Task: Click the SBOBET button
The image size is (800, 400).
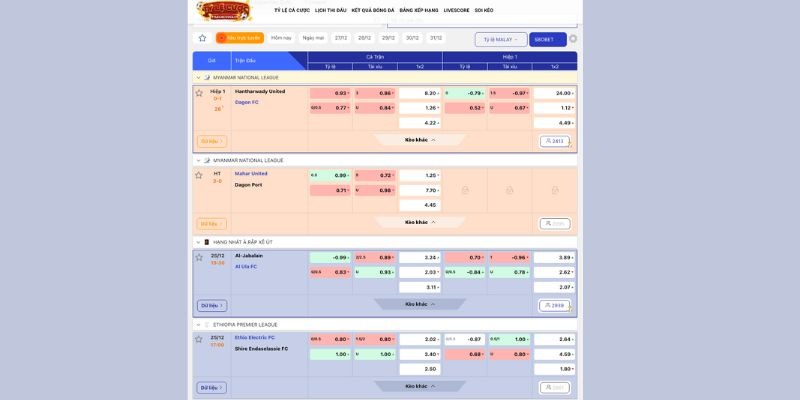Action: coord(545,39)
